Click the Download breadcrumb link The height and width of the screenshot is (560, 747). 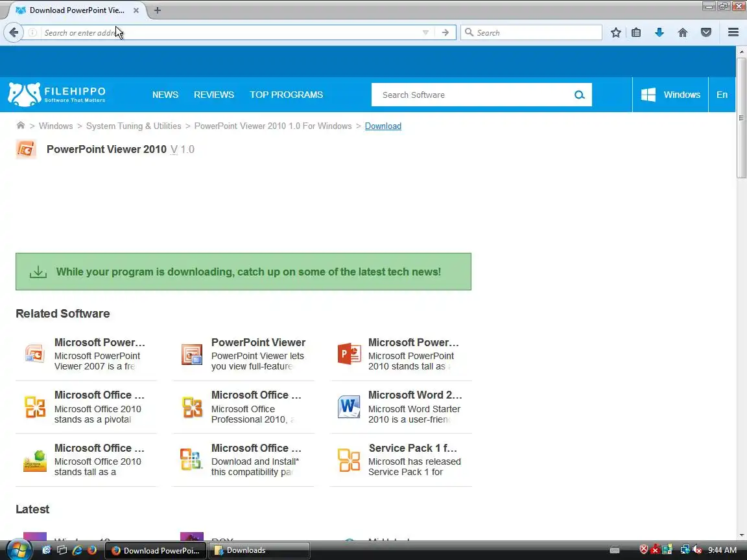(383, 126)
